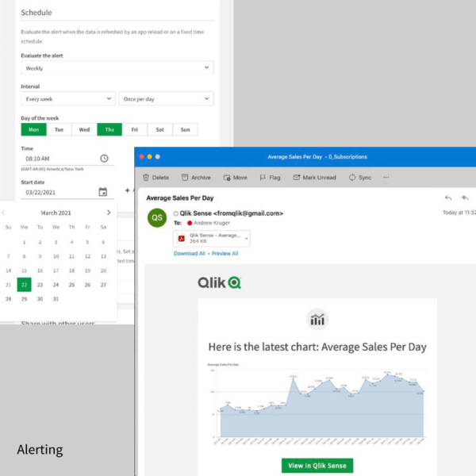The height and width of the screenshot is (476, 476).
Task: Mark the email as Unread
Action: click(314, 178)
